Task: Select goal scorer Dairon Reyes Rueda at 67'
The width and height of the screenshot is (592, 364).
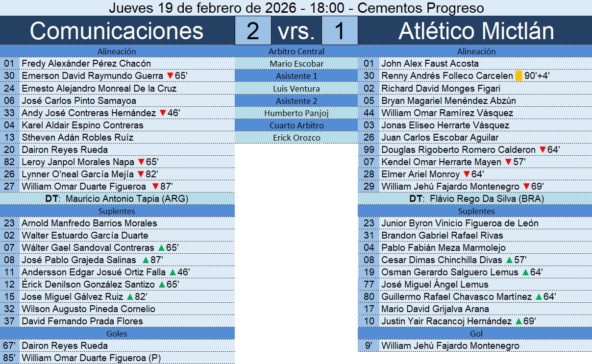Action: [65, 346]
